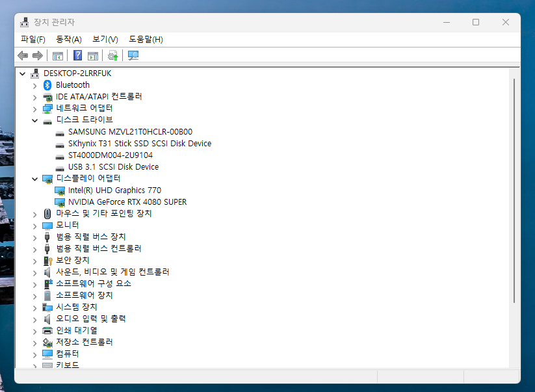Open the 도움말(H) menu

point(146,39)
